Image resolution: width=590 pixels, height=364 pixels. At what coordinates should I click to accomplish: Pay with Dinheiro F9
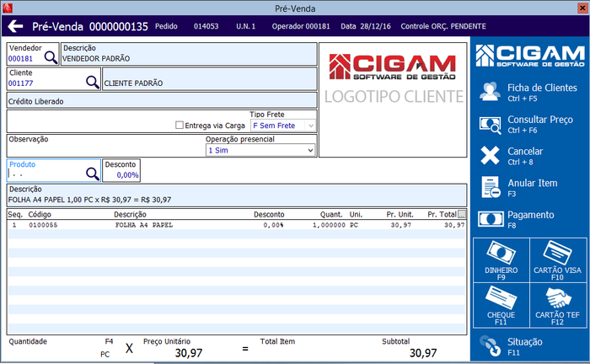pos(501,260)
